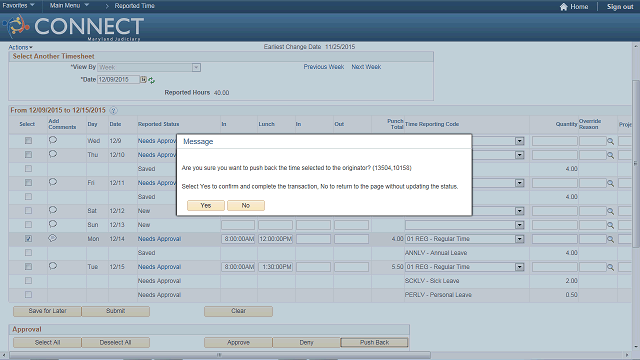Open the calendar picker next to Date
Viewport: 640px width, 360px height.
[x=143, y=80]
